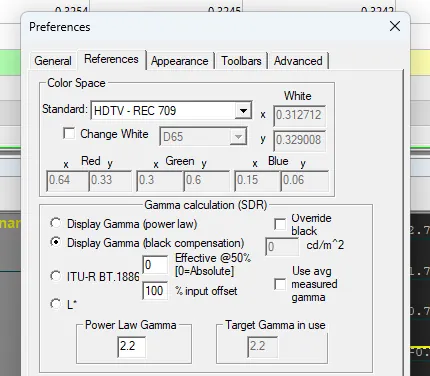The width and height of the screenshot is (430, 376).
Task: Click the Red y value 0.33
Action: (110, 181)
